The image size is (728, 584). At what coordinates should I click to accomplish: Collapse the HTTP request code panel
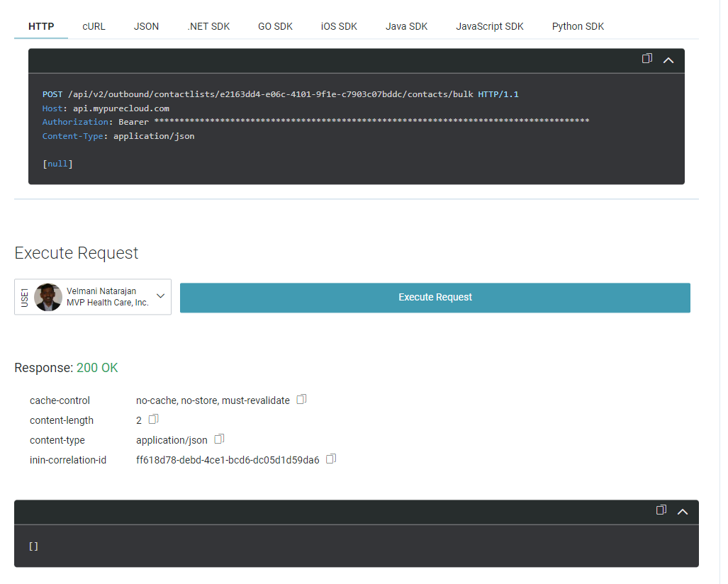tap(668, 60)
